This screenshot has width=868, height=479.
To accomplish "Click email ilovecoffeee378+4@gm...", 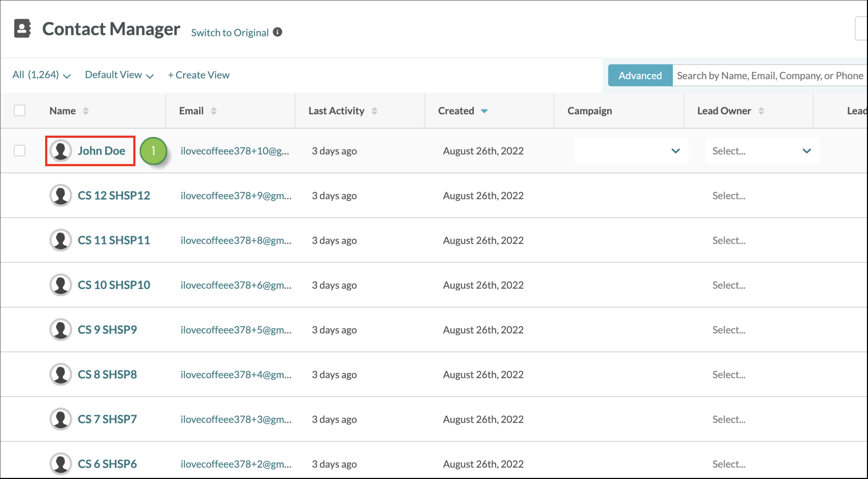I will click(x=236, y=375).
